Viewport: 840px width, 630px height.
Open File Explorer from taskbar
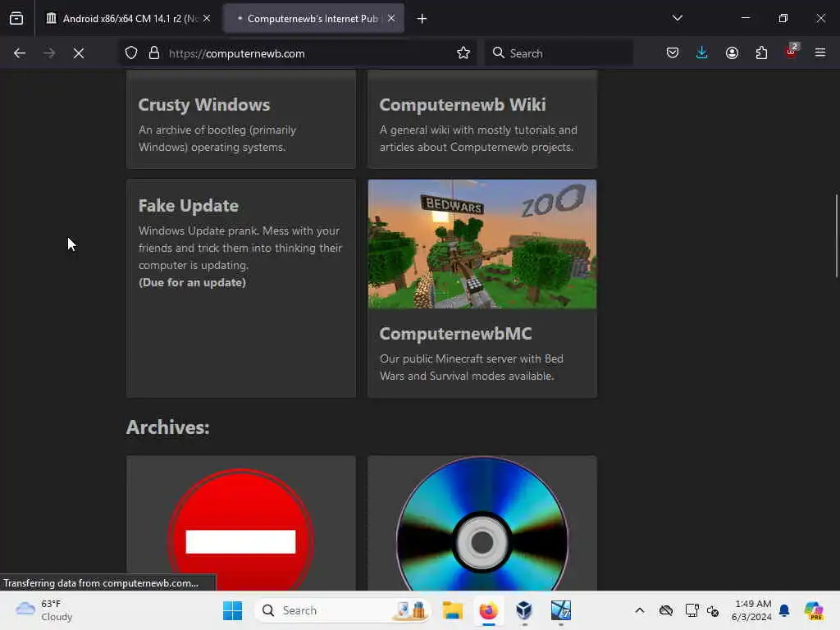pos(453,610)
